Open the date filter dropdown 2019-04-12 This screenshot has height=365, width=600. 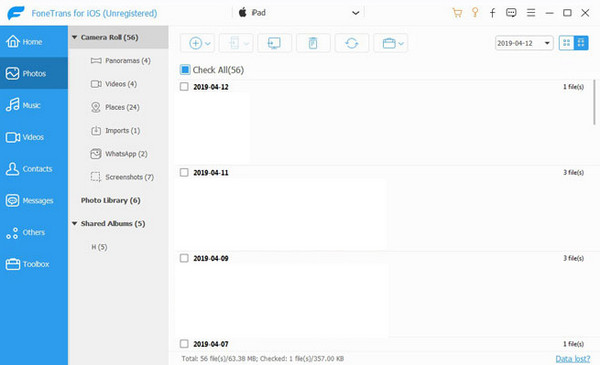coord(524,43)
